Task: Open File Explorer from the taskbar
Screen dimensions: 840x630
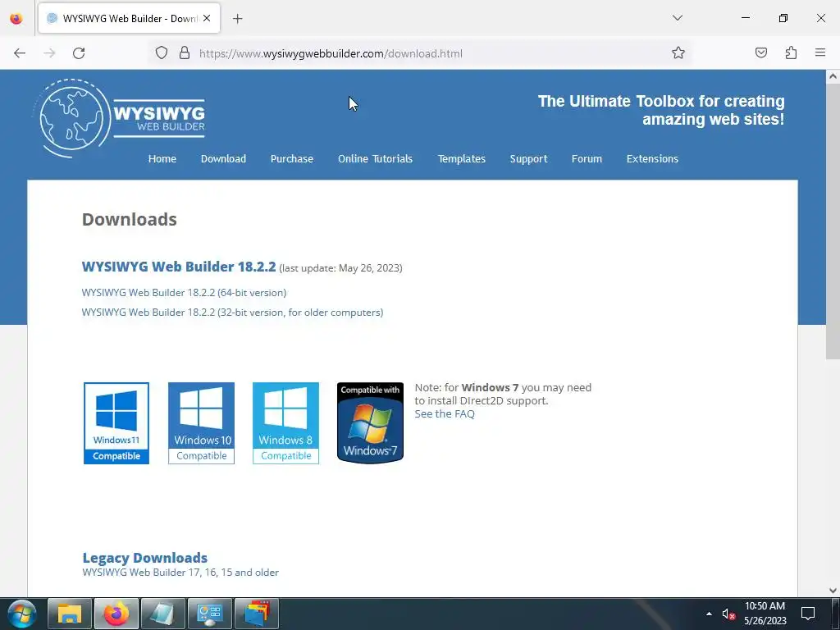Action: click(70, 614)
